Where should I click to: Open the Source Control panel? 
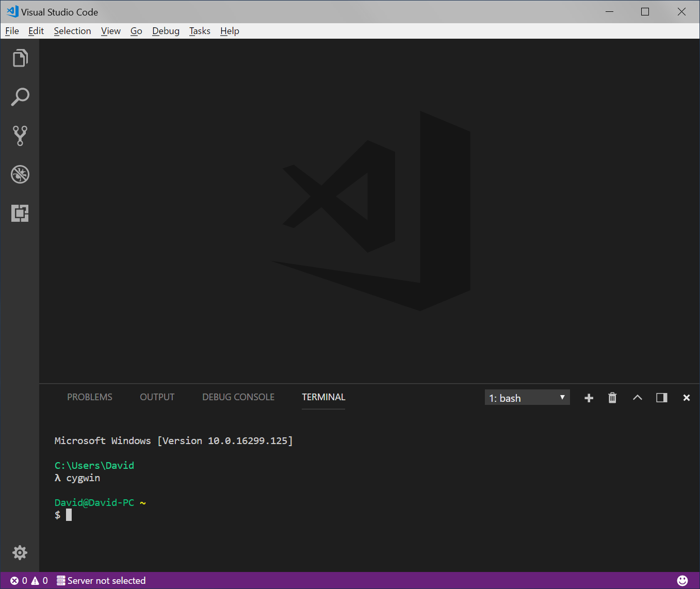pyautogui.click(x=20, y=136)
